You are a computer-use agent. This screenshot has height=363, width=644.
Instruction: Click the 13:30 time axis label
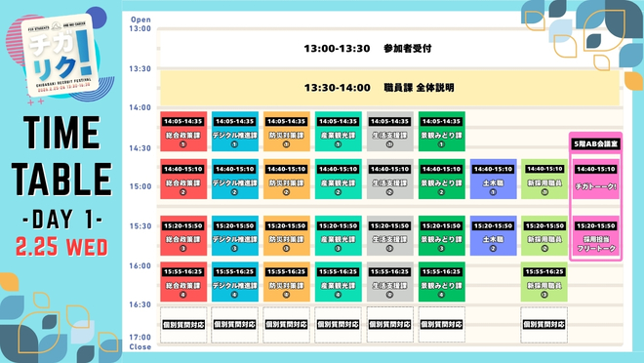click(x=141, y=68)
